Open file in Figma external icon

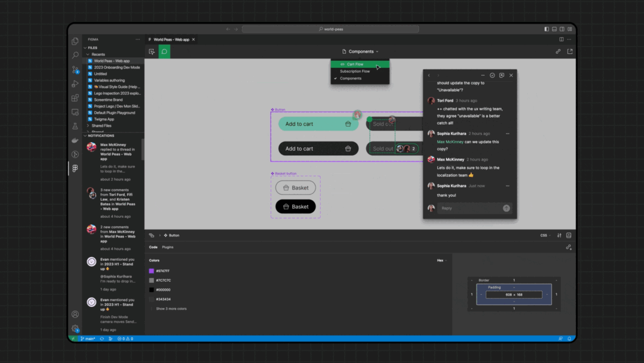click(569, 51)
